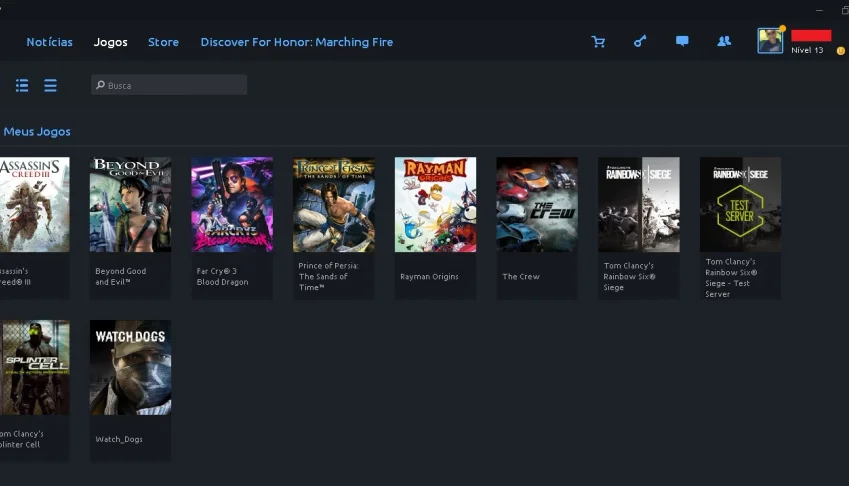Screen dimensions: 849x486
Task: Open the Store tab
Action: click(x=164, y=42)
